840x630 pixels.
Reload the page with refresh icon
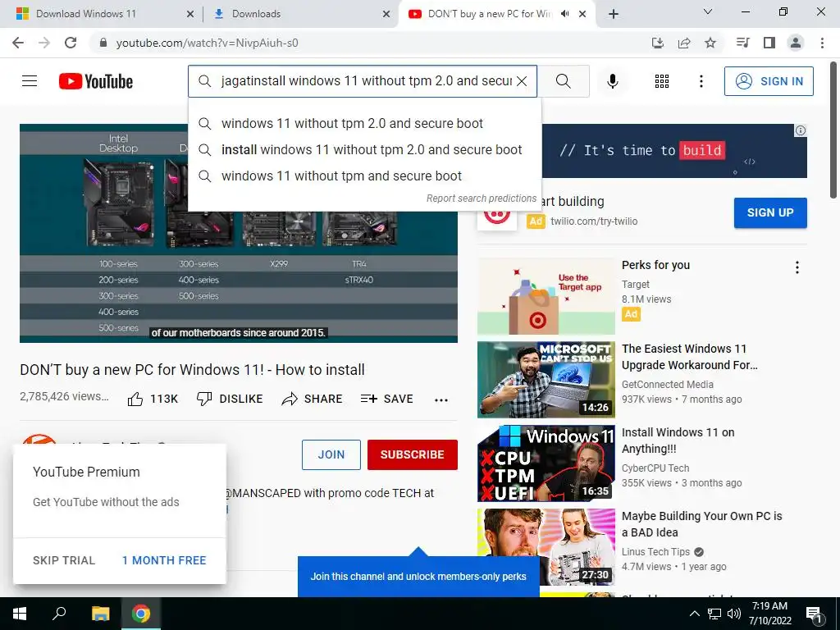click(x=71, y=43)
